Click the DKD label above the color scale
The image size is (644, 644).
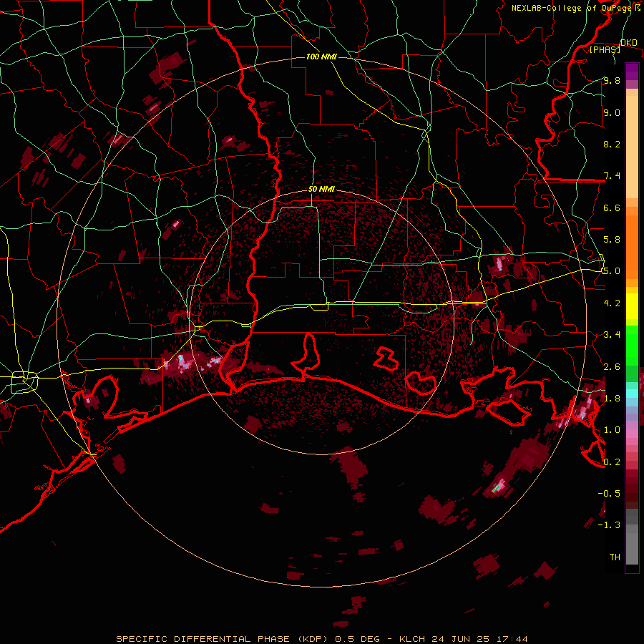628,43
